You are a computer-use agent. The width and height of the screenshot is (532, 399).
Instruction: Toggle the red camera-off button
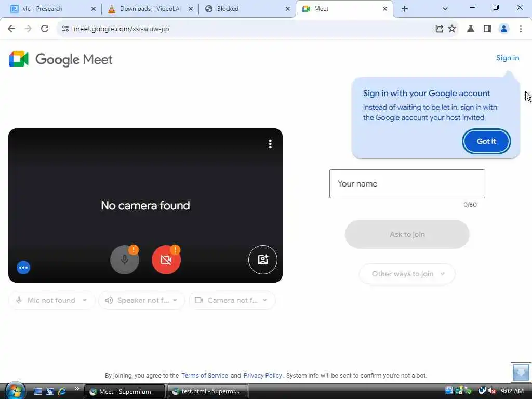(x=166, y=260)
